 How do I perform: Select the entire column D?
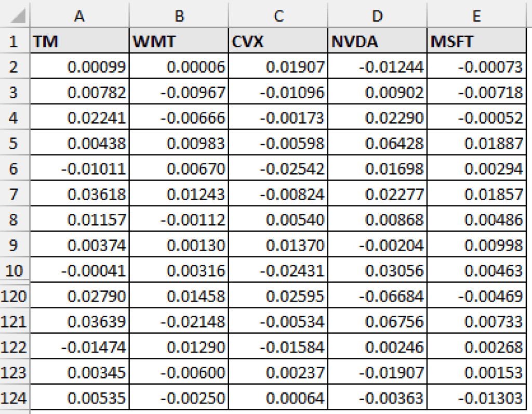tap(378, 16)
